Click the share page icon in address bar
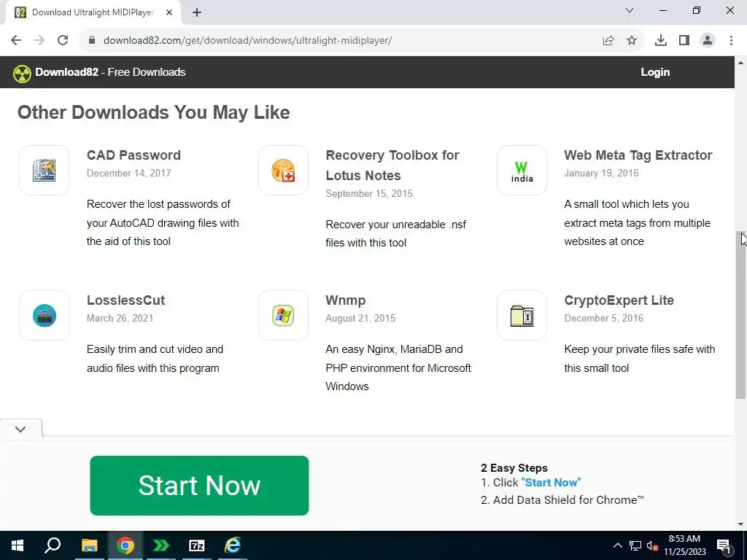This screenshot has height=560, width=747. (608, 41)
